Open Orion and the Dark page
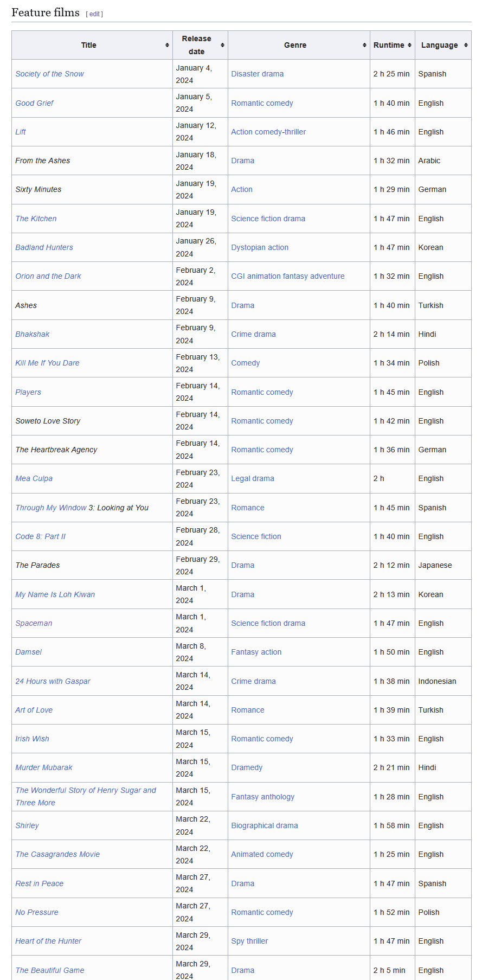 tap(48, 276)
